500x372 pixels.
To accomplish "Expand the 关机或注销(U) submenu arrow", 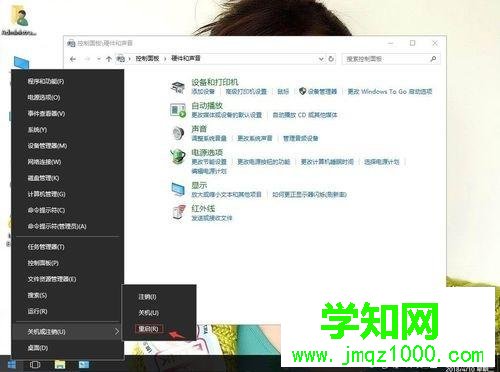I will (x=117, y=331).
